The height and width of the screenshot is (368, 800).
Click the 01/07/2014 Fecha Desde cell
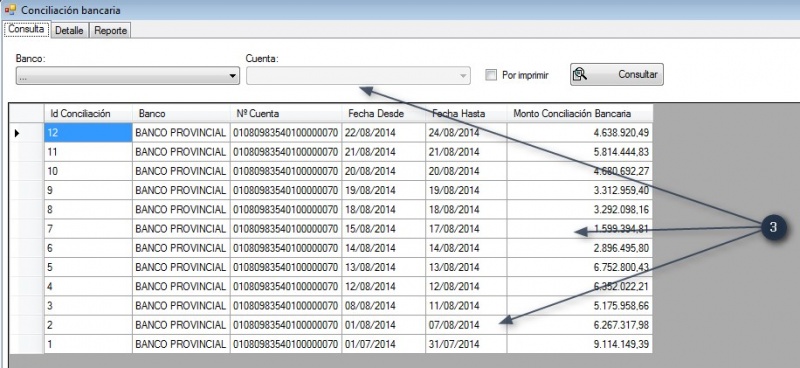[x=383, y=345]
